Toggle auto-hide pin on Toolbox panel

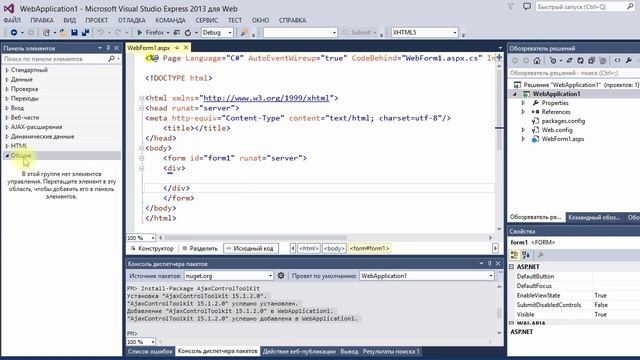coord(108,48)
